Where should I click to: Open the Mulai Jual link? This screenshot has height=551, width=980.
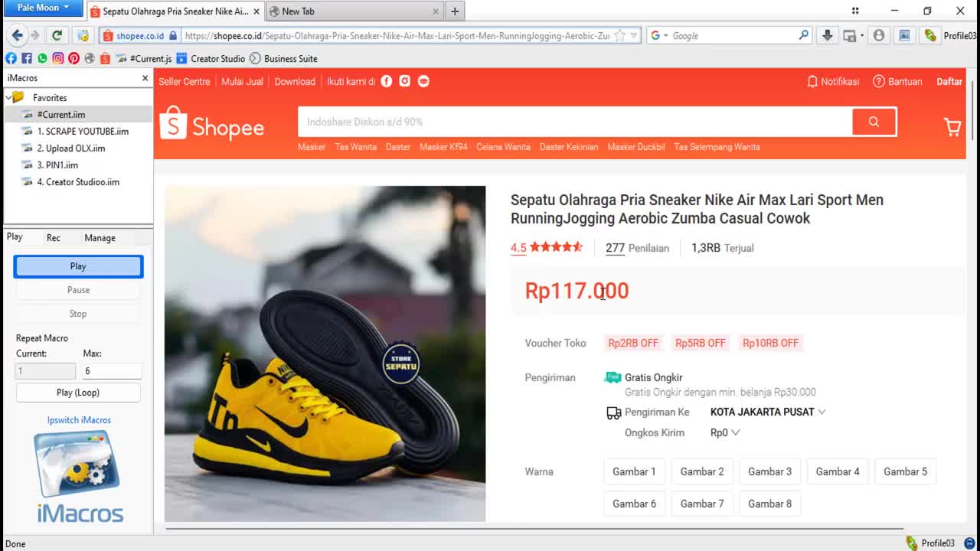[242, 81]
